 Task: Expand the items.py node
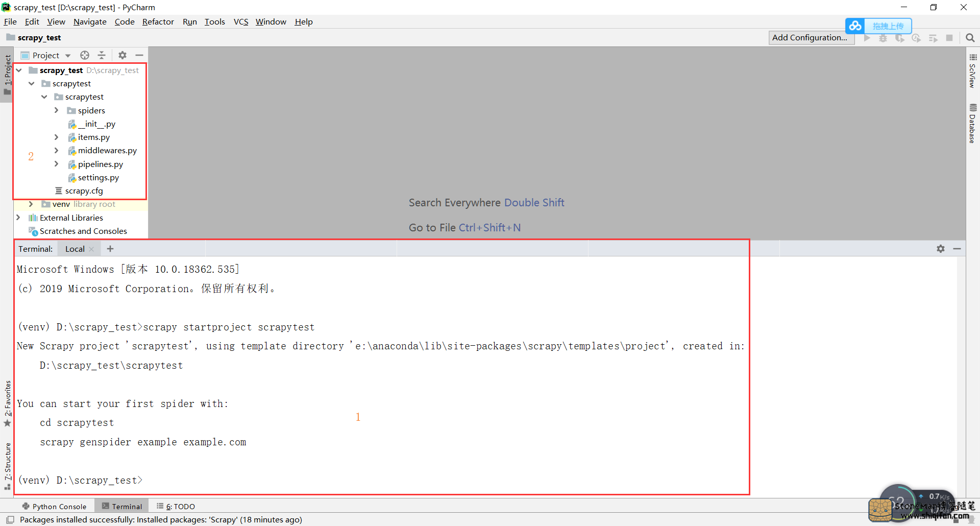point(57,137)
